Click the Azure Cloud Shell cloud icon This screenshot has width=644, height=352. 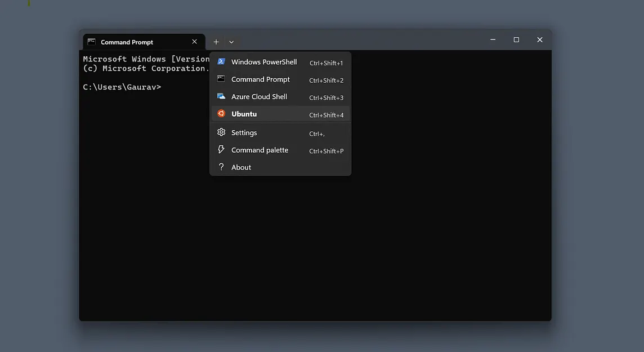(x=221, y=96)
